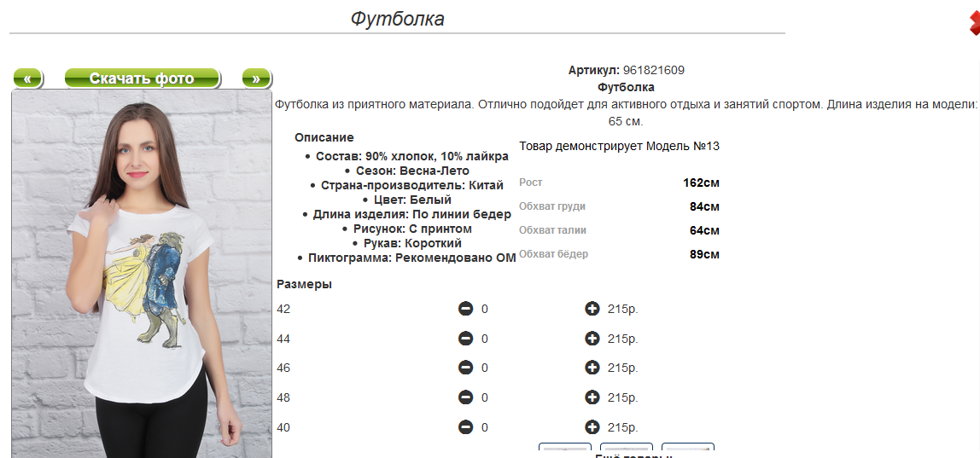
Task: Go to previous photo with « button
Action: click(x=27, y=78)
